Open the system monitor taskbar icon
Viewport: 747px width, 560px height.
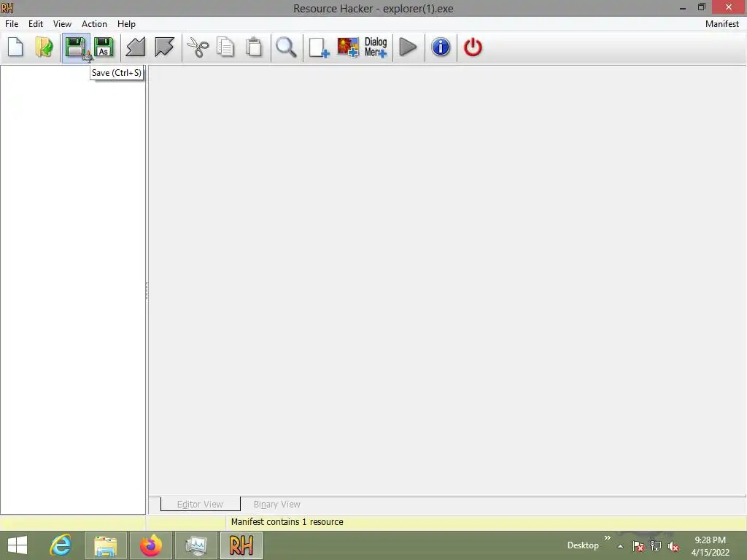pyautogui.click(x=196, y=545)
